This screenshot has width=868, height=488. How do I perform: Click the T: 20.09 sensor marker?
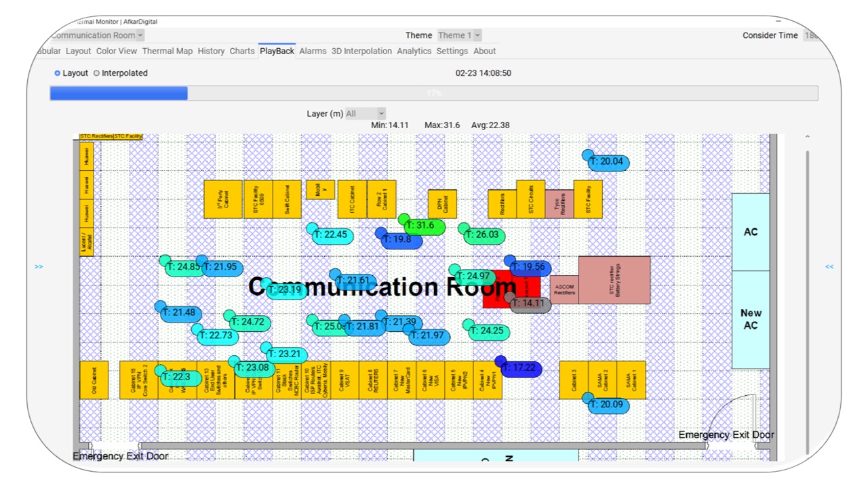[608, 405]
